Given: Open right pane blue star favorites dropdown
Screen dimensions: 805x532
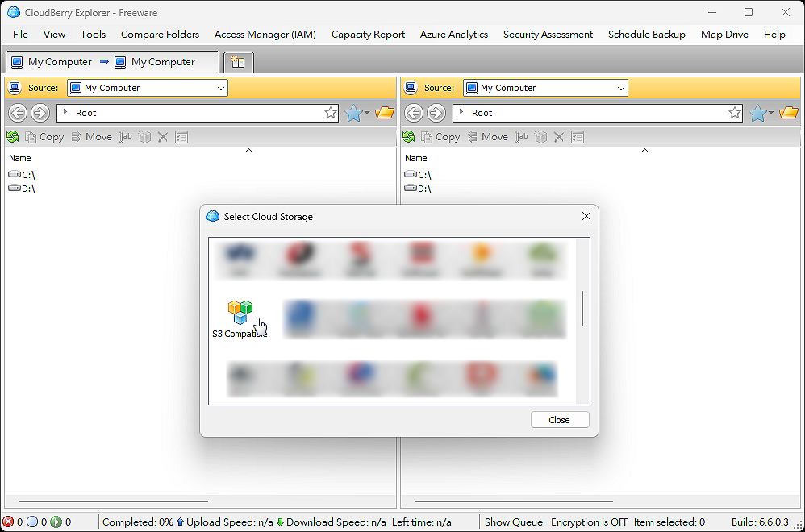Looking at the screenshot, I should pyautogui.click(x=761, y=113).
